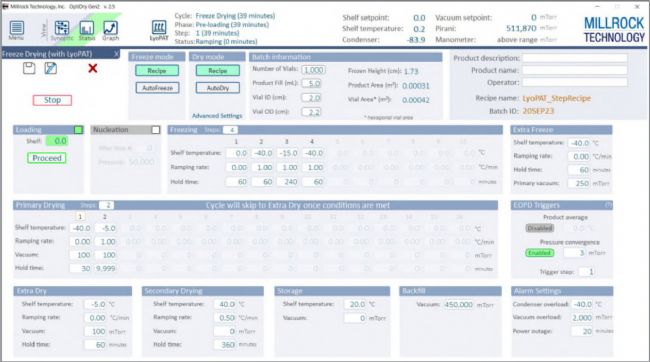The height and width of the screenshot is (362, 650).
Task: Open the Freezing Steps count selector
Action: coord(230,130)
